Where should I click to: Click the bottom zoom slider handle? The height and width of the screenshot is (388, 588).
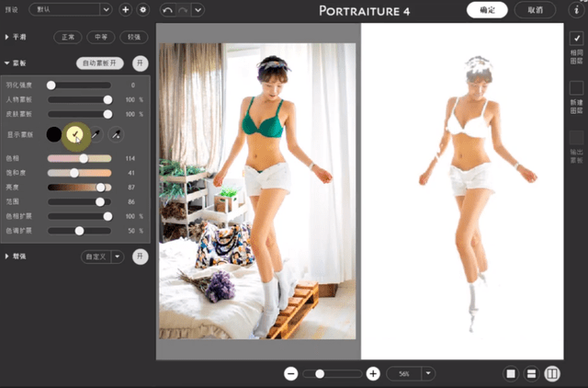[x=320, y=373]
